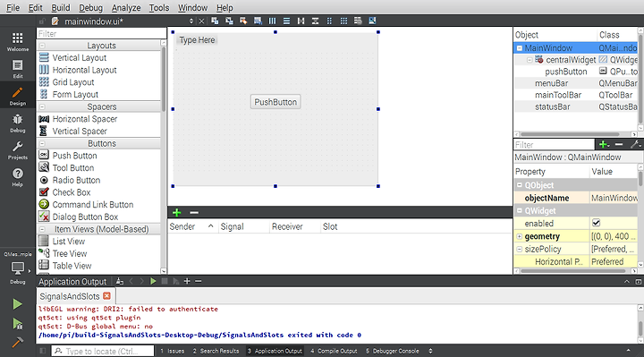644x357 pixels.
Task: Sort connections by Sender column
Action: [x=192, y=226]
